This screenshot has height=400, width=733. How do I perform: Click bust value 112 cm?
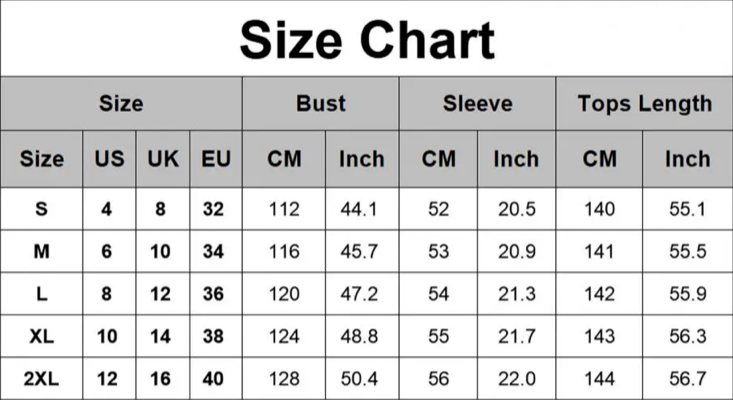pos(284,209)
